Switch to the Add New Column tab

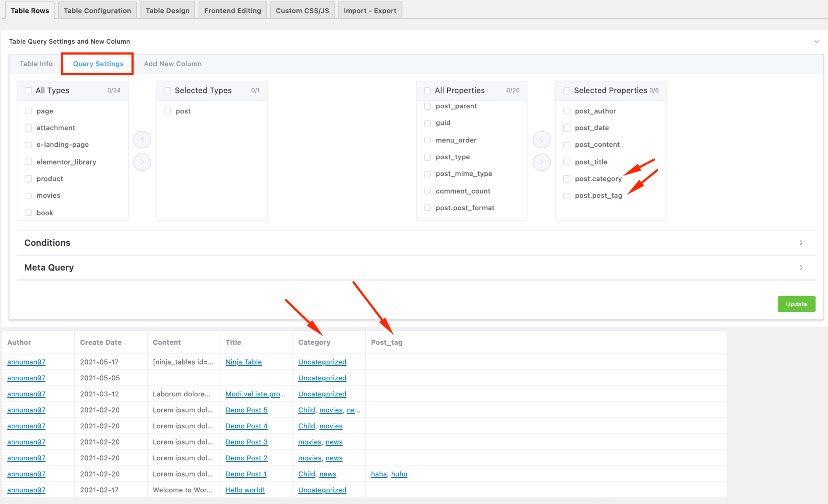pos(173,63)
